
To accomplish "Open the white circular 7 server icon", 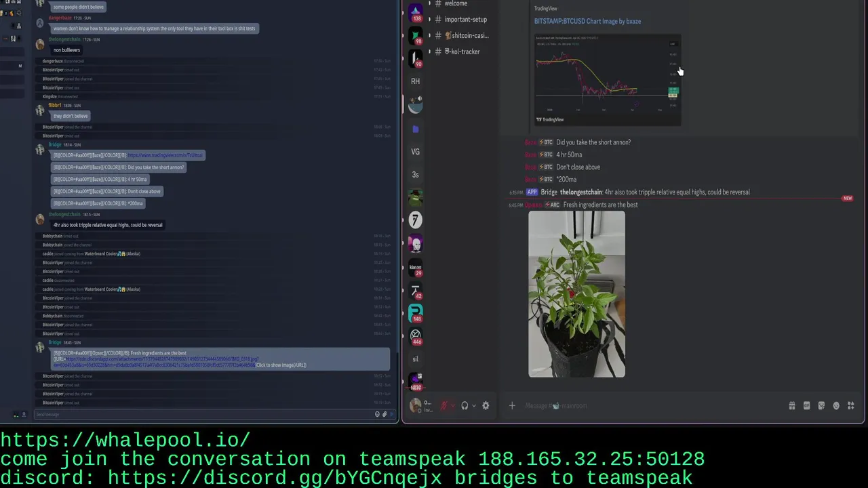I will coord(416,220).
